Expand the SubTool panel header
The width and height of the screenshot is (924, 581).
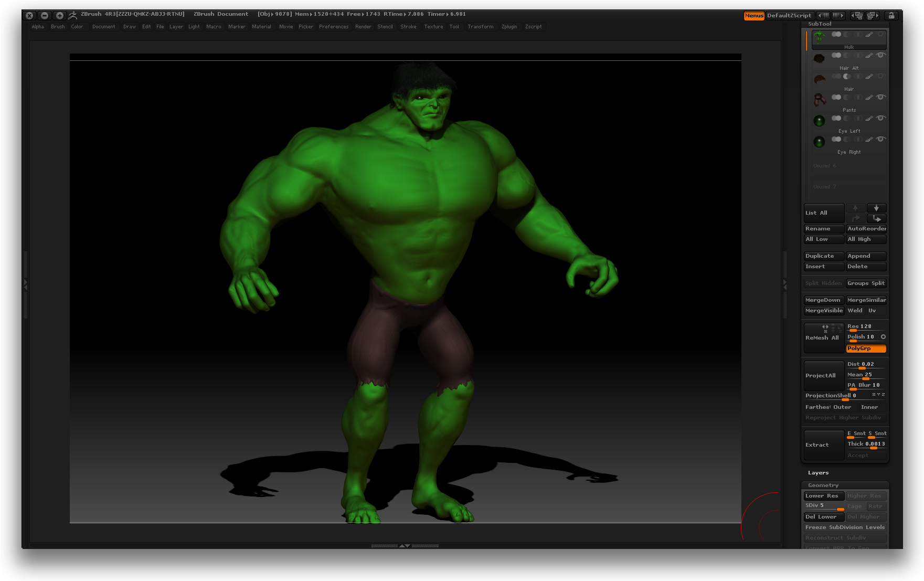point(819,24)
